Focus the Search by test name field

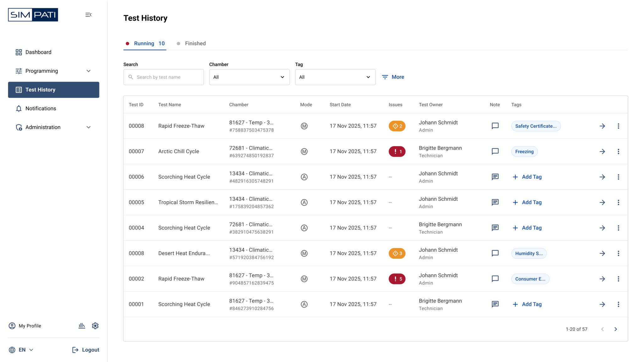point(164,77)
